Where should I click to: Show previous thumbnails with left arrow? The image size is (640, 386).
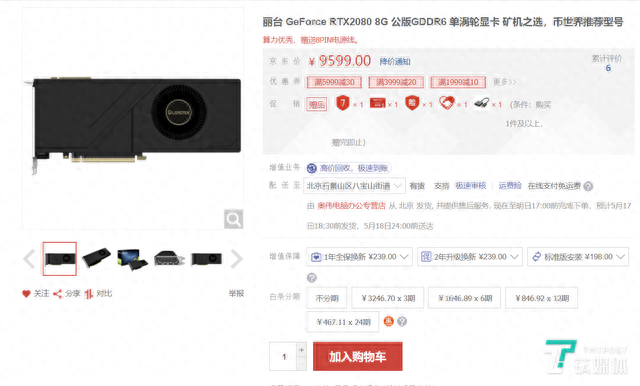[29, 259]
